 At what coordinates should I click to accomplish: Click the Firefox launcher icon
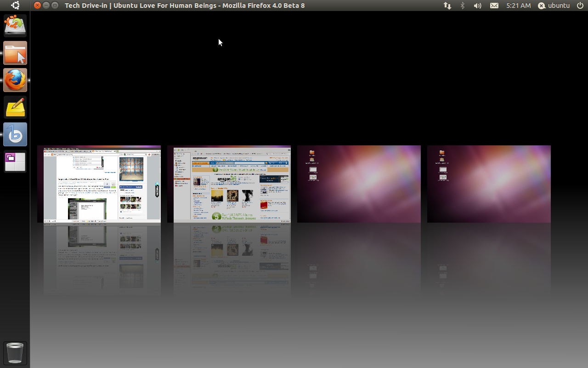coord(15,80)
